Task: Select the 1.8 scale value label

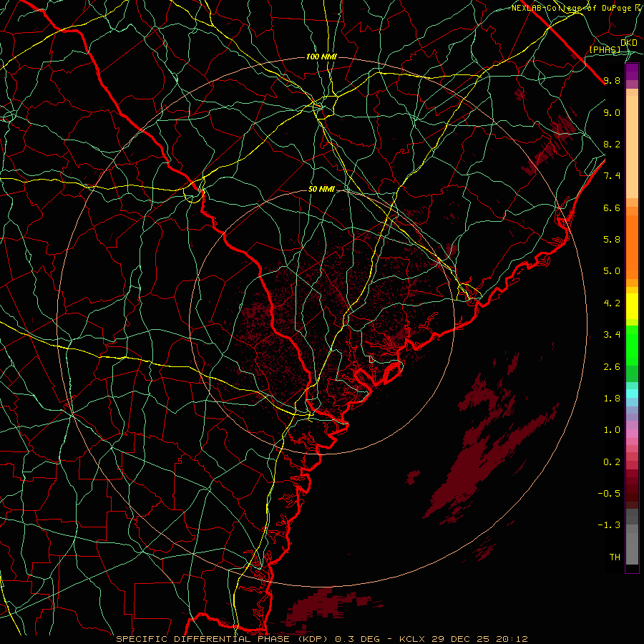Action: [x=612, y=399]
